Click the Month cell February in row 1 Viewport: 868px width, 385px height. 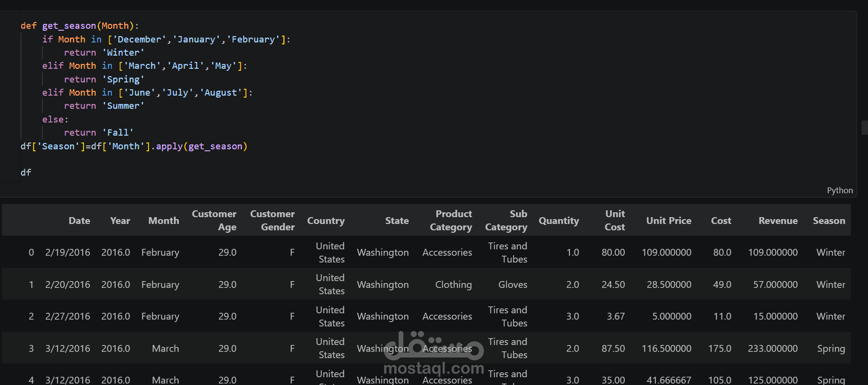click(160, 284)
